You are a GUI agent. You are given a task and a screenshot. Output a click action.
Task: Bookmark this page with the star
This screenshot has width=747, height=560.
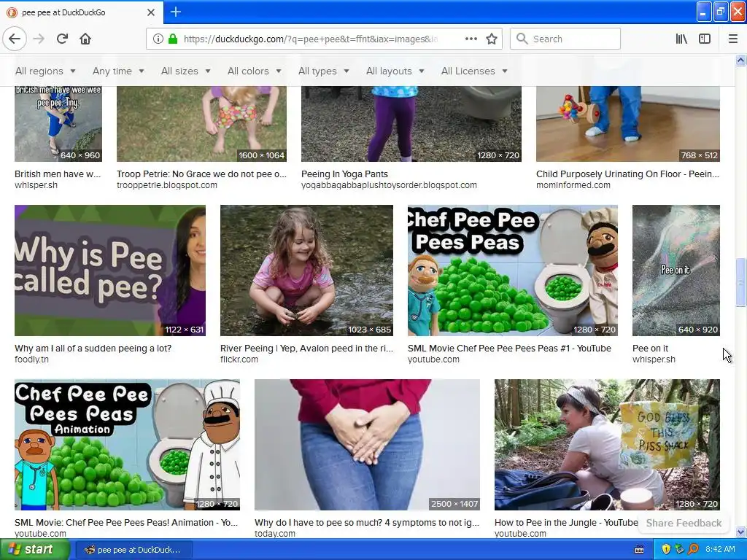pos(492,39)
